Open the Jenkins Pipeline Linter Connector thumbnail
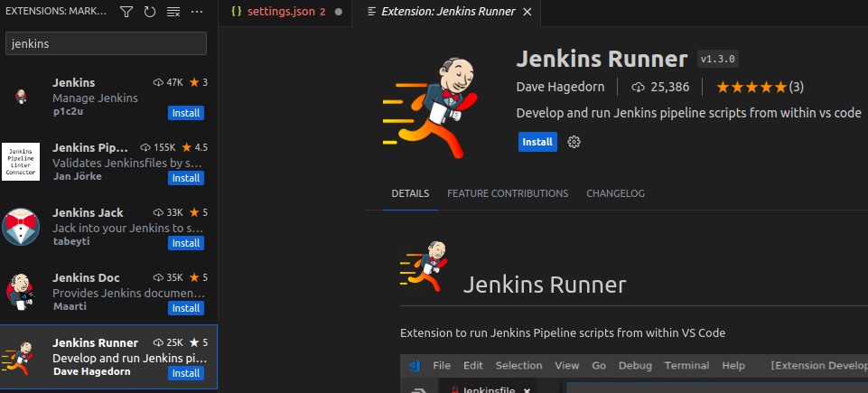Image resolution: width=868 pixels, height=393 pixels. coord(20,161)
